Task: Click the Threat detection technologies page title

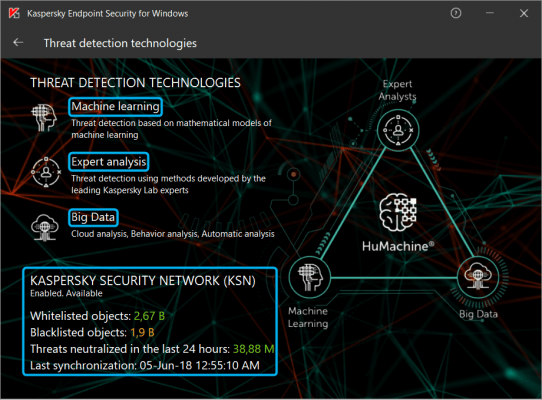Action: (120, 43)
